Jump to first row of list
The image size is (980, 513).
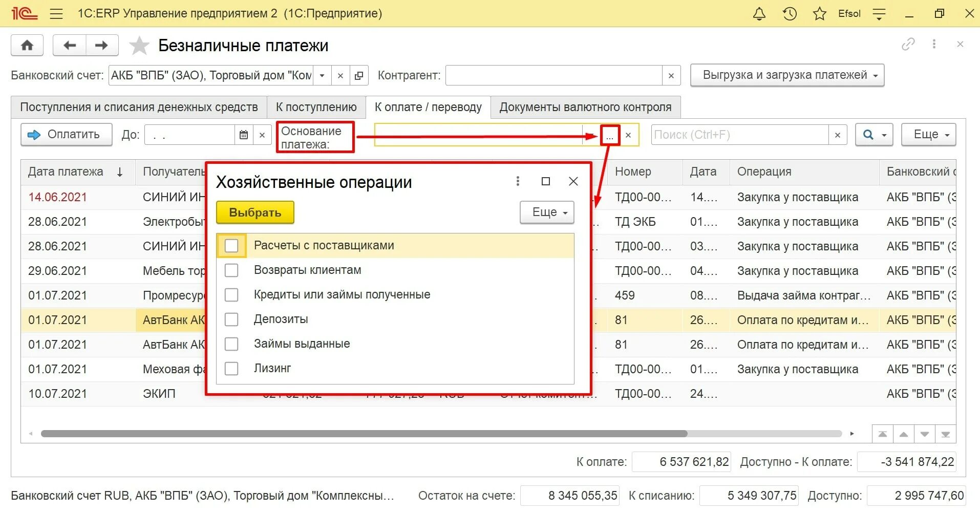pos(883,434)
